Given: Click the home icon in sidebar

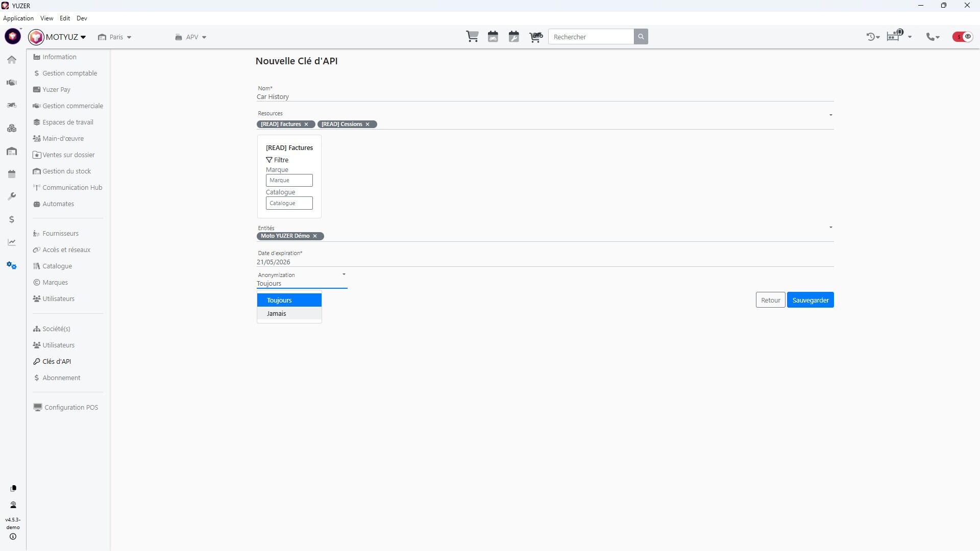Looking at the screenshot, I should (12, 60).
